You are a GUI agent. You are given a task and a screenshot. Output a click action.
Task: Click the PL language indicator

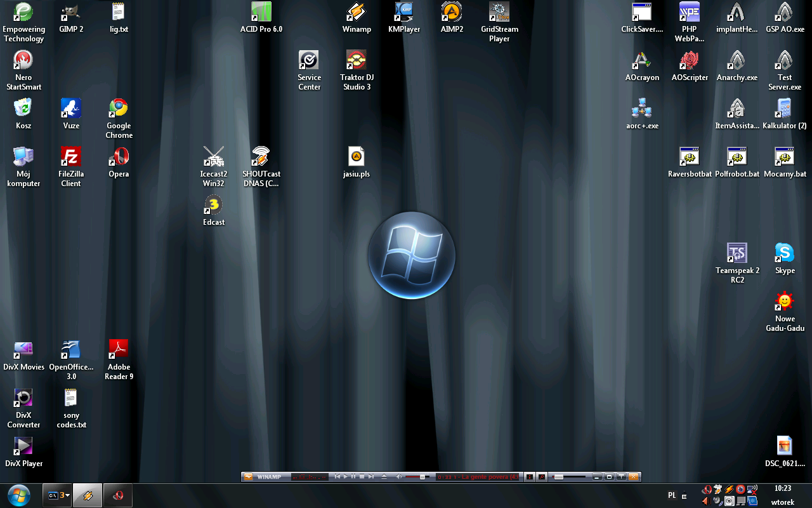(672, 495)
